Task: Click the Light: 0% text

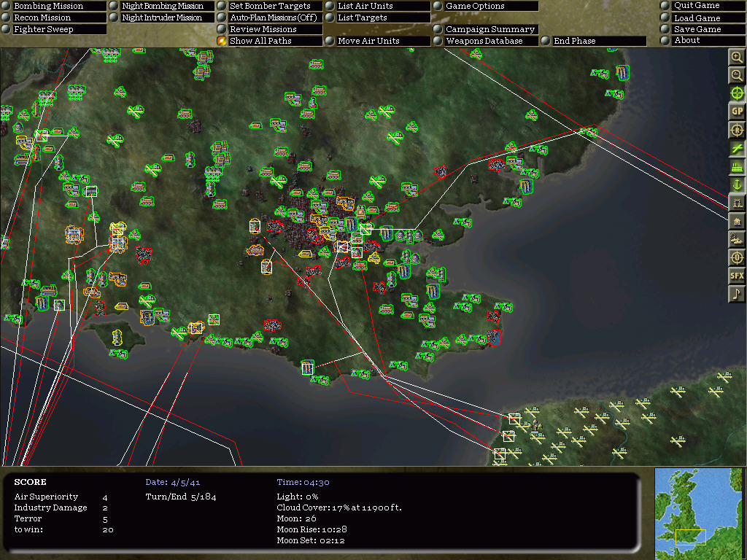Action: pos(298,497)
